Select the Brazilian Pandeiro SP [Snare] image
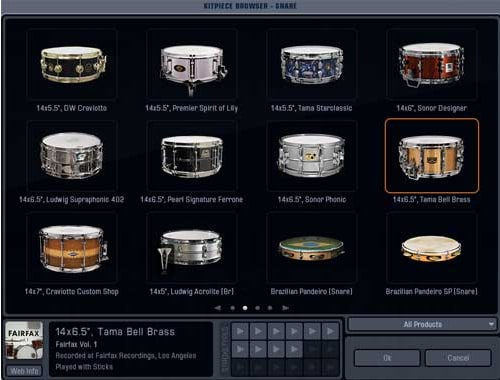Image resolution: width=500 pixels, height=380 pixels. pos(432,248)
